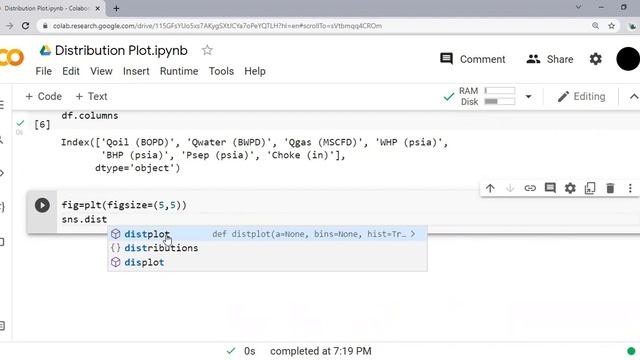The height and width of the screenshot is (360, 640).
Task: Run the cell with the play button
Action: pos(42,205)
